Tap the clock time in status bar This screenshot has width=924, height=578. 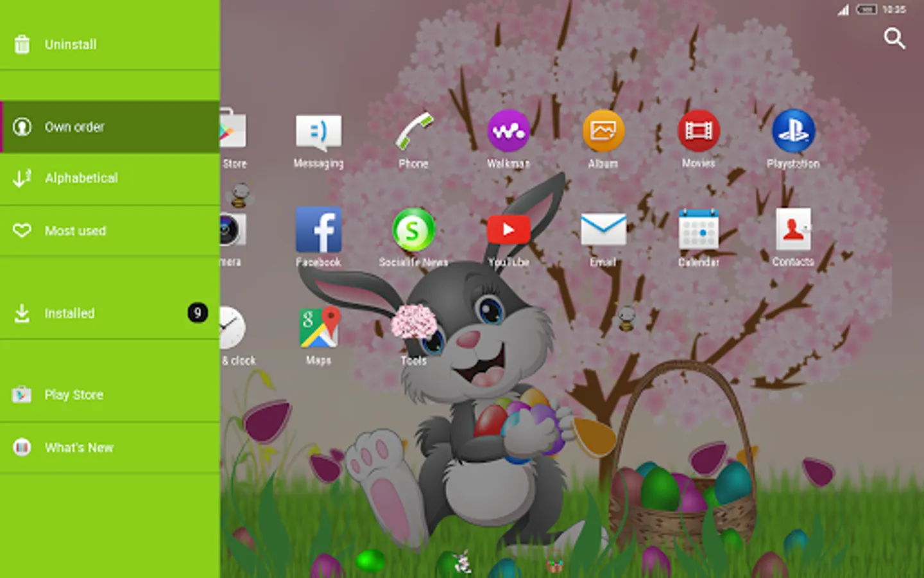894,10
